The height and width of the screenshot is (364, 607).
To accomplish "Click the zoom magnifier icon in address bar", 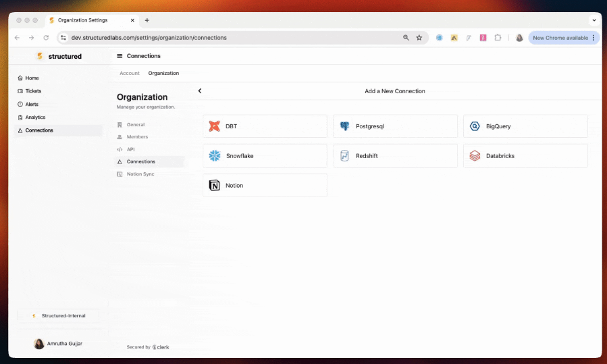I will (x=406, y=38).
